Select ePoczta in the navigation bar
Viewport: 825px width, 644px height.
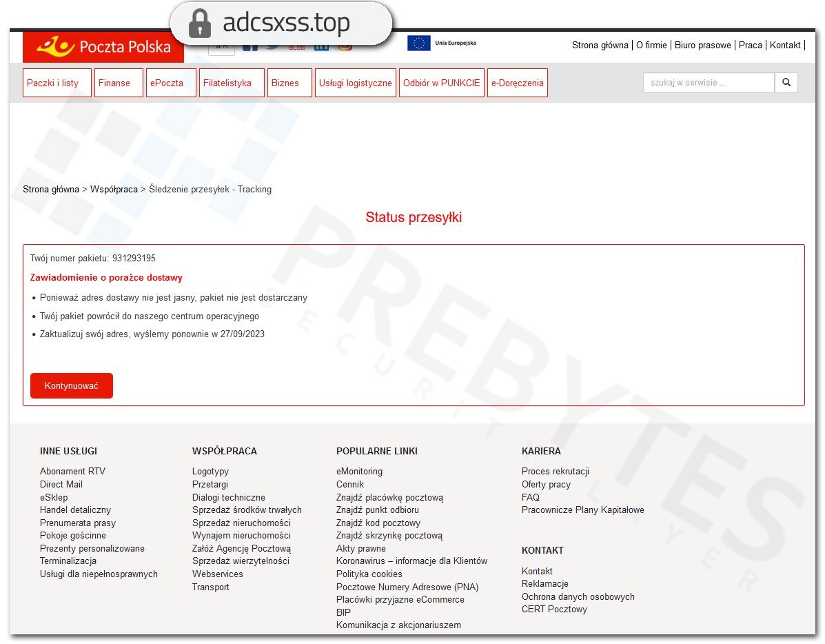click(x=171, y=83)
